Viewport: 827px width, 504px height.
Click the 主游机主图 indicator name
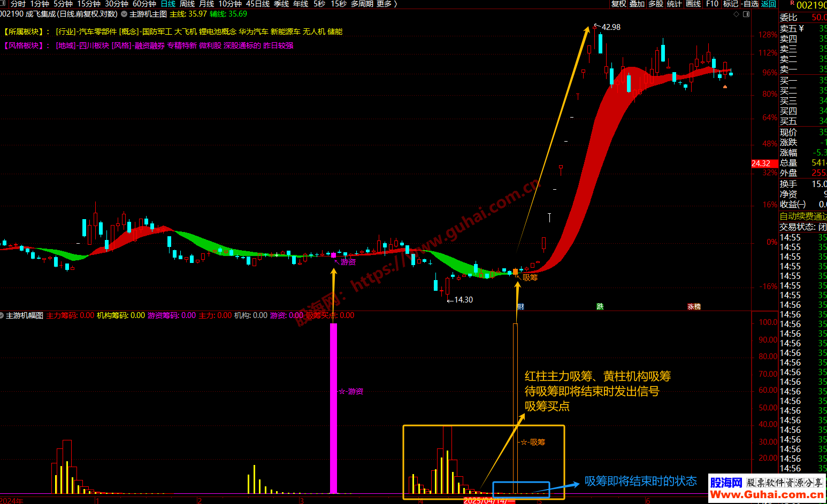coord(148,14)
